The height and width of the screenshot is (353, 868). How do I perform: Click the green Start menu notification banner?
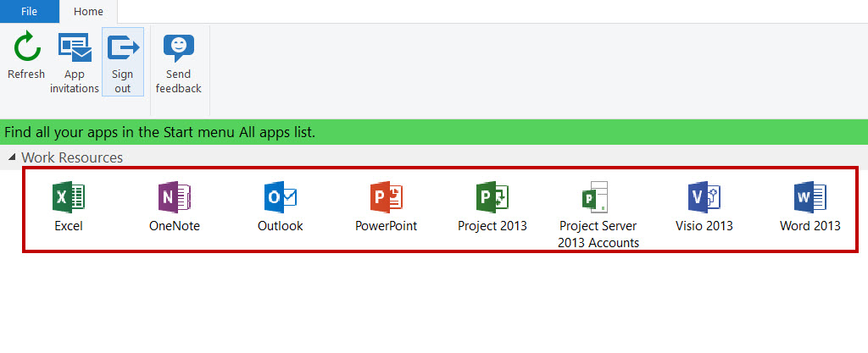(x=434, y=132)
